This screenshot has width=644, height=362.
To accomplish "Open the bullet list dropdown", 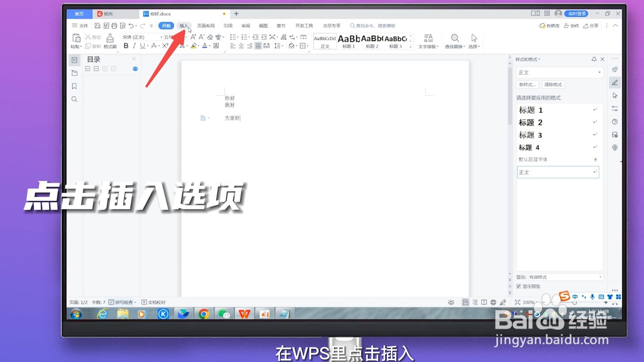I will (237, 37).
